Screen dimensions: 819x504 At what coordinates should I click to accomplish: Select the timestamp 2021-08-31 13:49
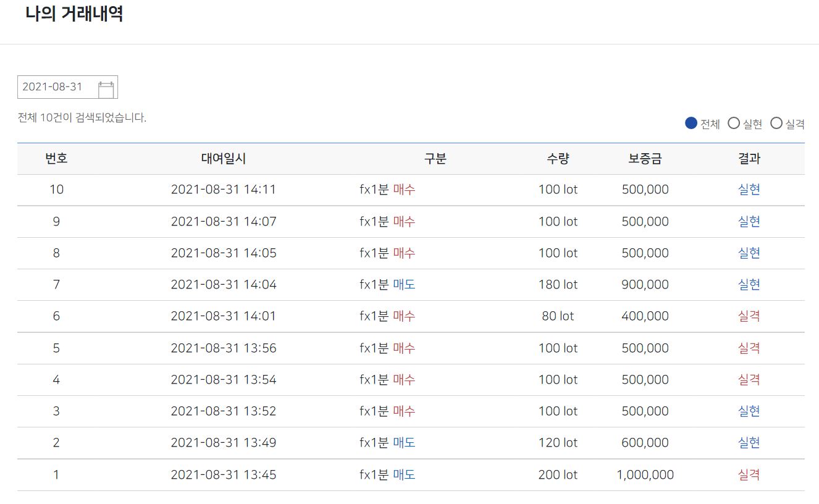[224, 442]
